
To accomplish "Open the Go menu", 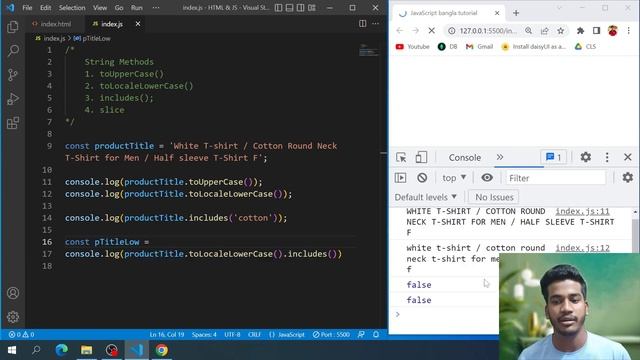I will (119, 8).
